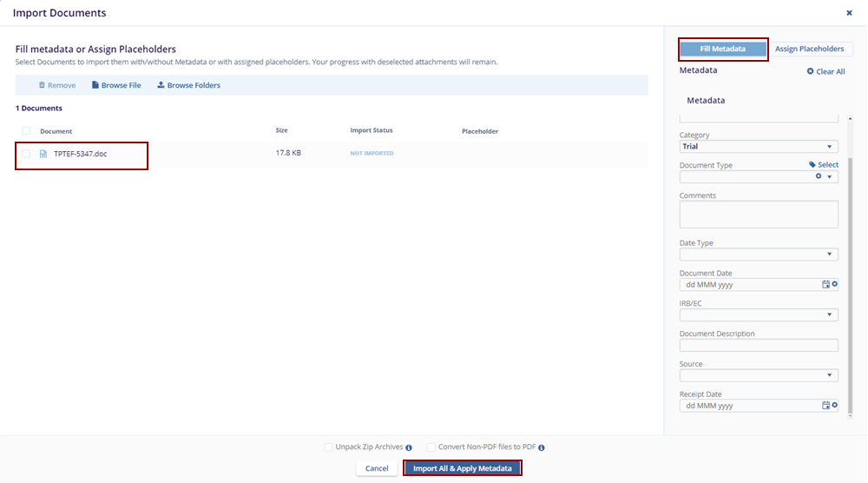
Task: Click the Browse File document icon
Action: click(x=95, y=85)
